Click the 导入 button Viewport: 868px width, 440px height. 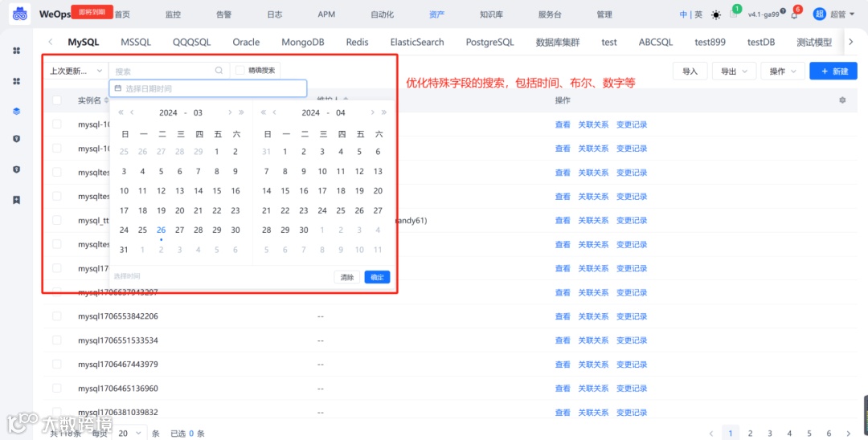coord(690,71)
